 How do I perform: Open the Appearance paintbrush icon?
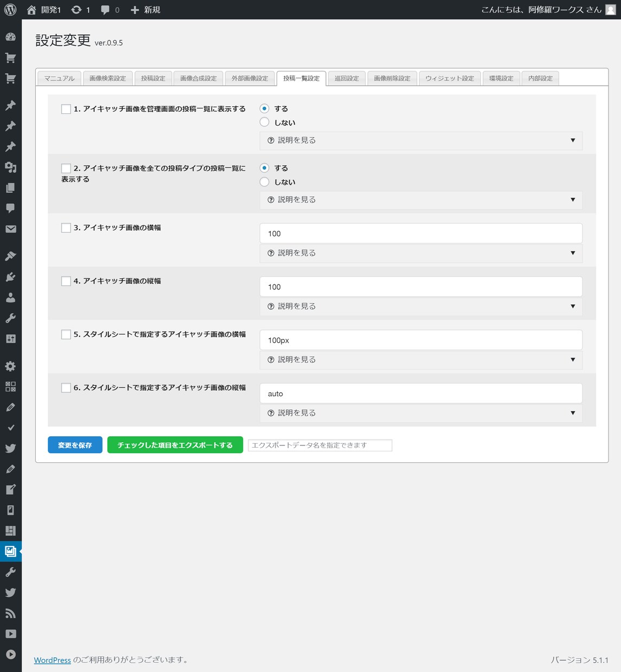pyautogui.click(x=10, y=256)
